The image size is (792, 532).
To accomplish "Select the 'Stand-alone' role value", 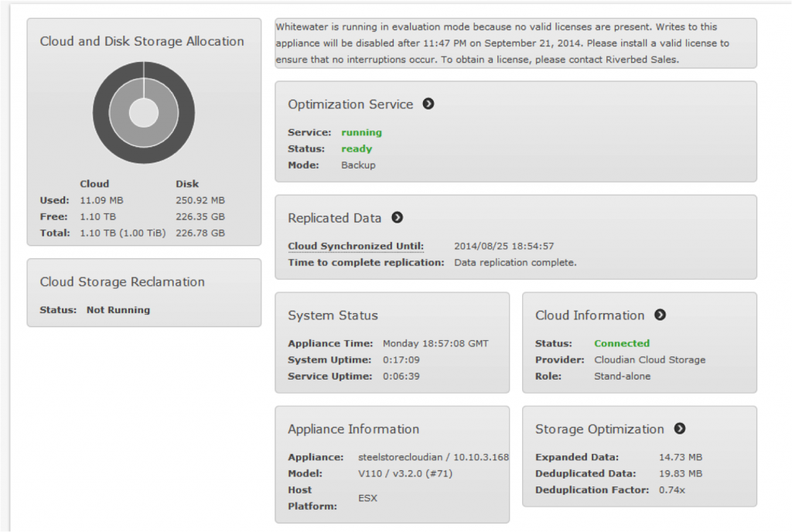I will 623,376.
